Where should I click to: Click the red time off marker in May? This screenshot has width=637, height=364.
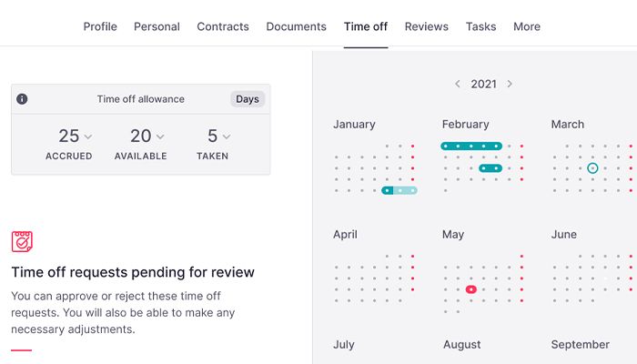(470, 289)
